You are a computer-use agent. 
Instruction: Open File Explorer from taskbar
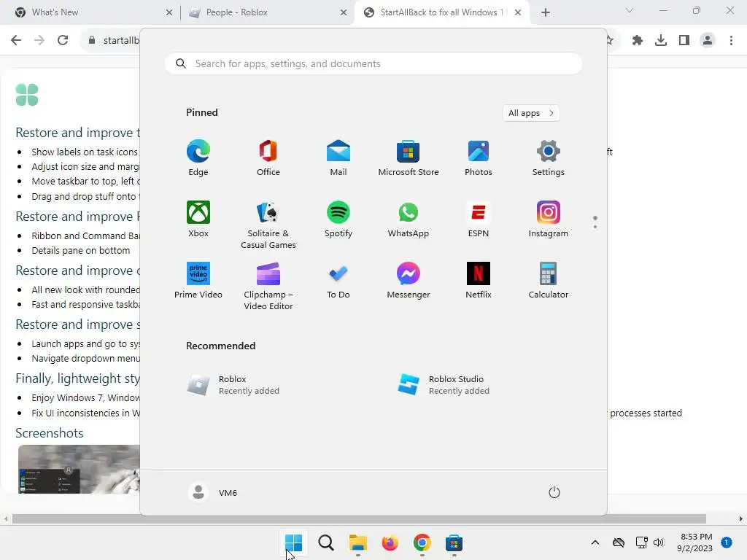click(357, 542)
